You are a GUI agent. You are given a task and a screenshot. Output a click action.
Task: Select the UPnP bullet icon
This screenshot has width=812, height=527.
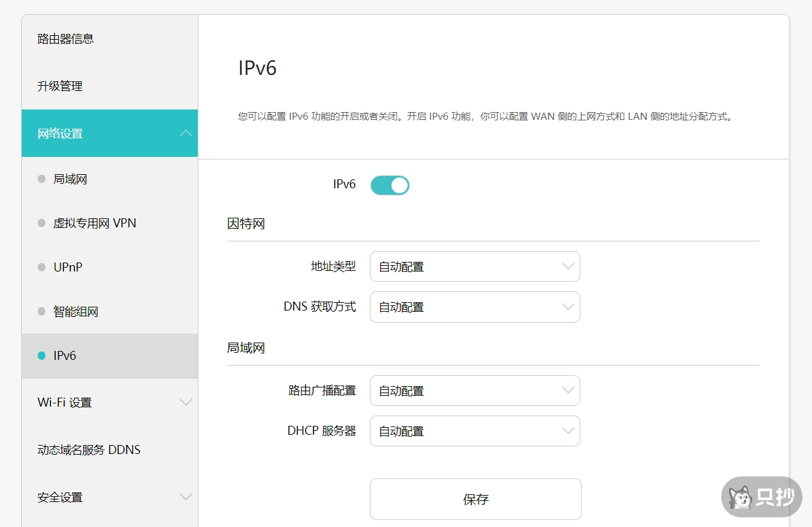click(x=40, y=267)
